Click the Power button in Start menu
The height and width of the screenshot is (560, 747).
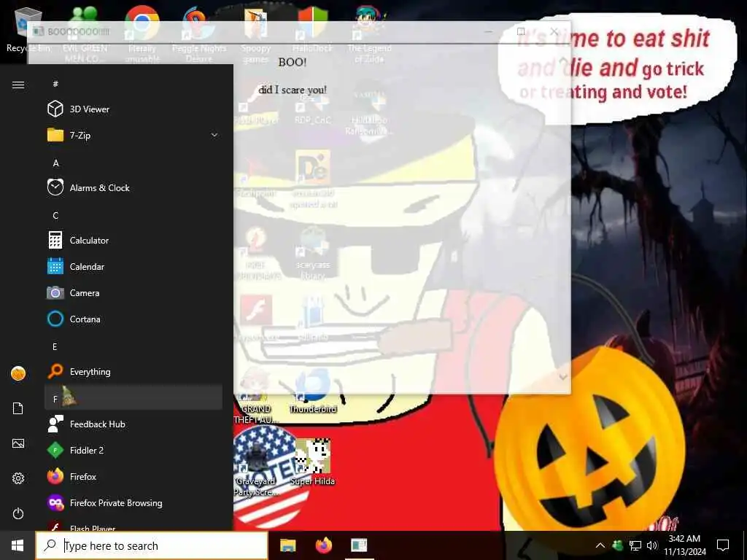pyautogui.click(x=18, y=513)
